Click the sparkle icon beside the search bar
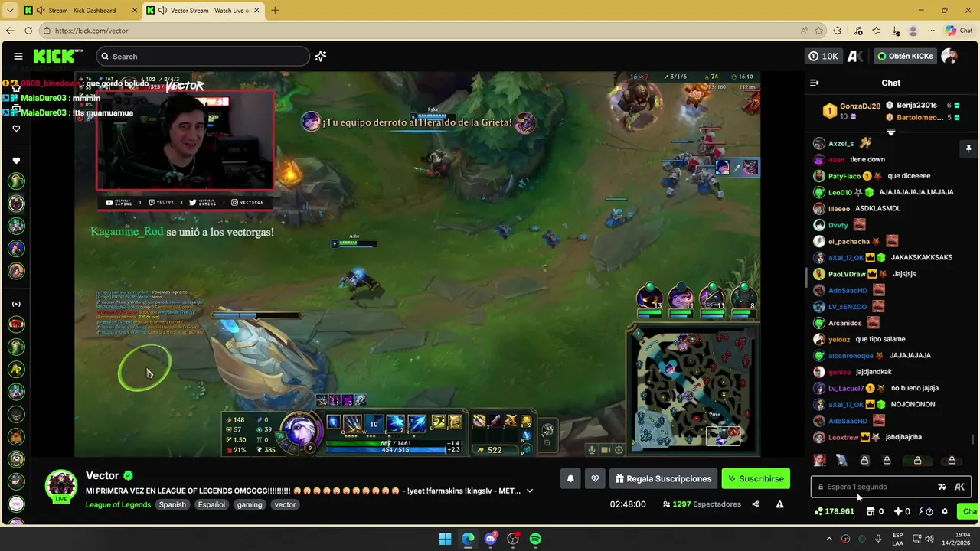The height and width of the screenshot is (551, 980). coord(321,56)
